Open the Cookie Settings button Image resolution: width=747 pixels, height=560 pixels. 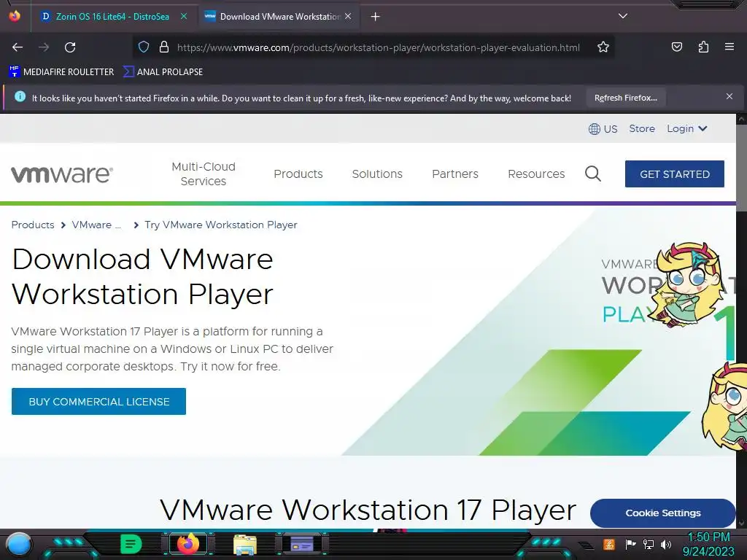coord(662,513)
